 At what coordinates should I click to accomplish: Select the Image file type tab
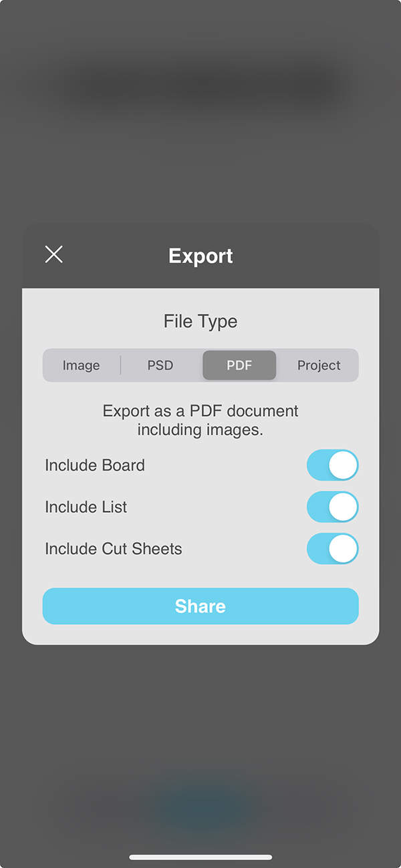[x=81, y=365]
